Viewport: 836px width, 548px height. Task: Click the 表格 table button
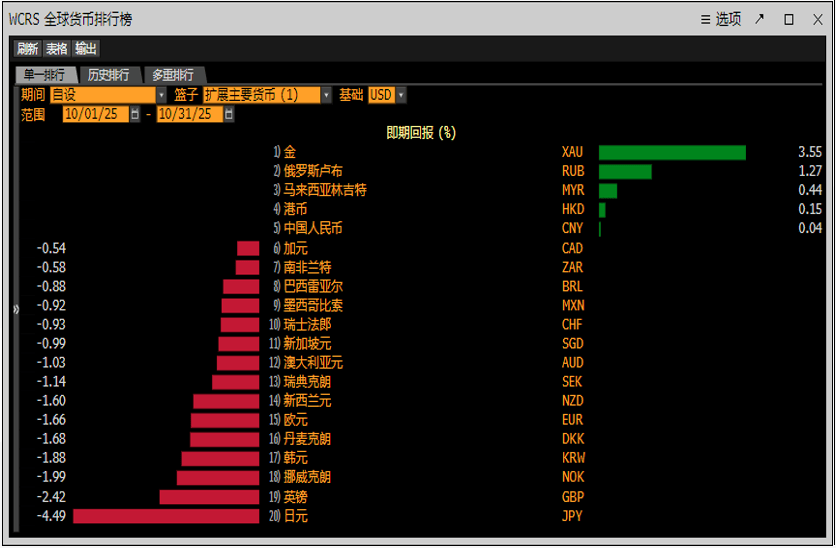click(x=57, y=49)
